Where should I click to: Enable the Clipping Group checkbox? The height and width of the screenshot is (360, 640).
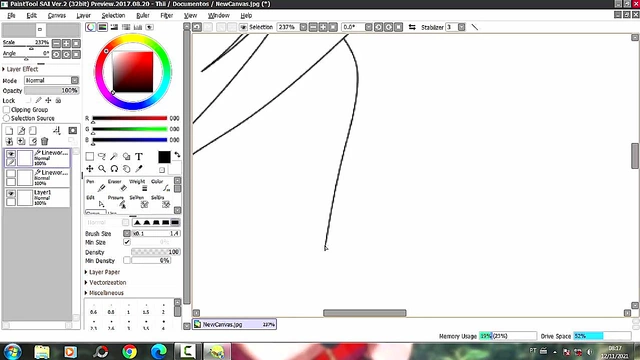(x=7, y=110)
